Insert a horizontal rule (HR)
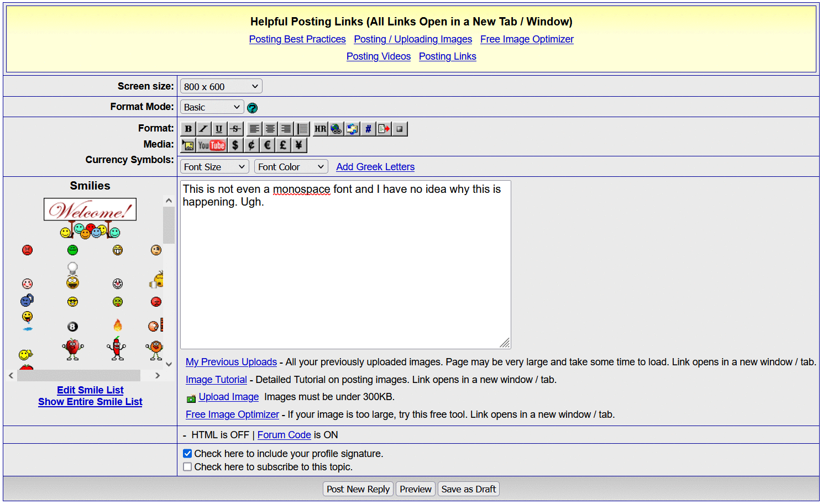Image resolution: width=823 pixels, height=504 pixels. [321, 129]
